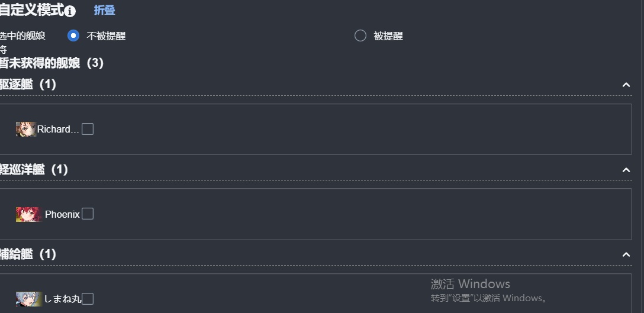
Task: Click the info icon beside 自定义模式
Action: (x=70, y=11)
